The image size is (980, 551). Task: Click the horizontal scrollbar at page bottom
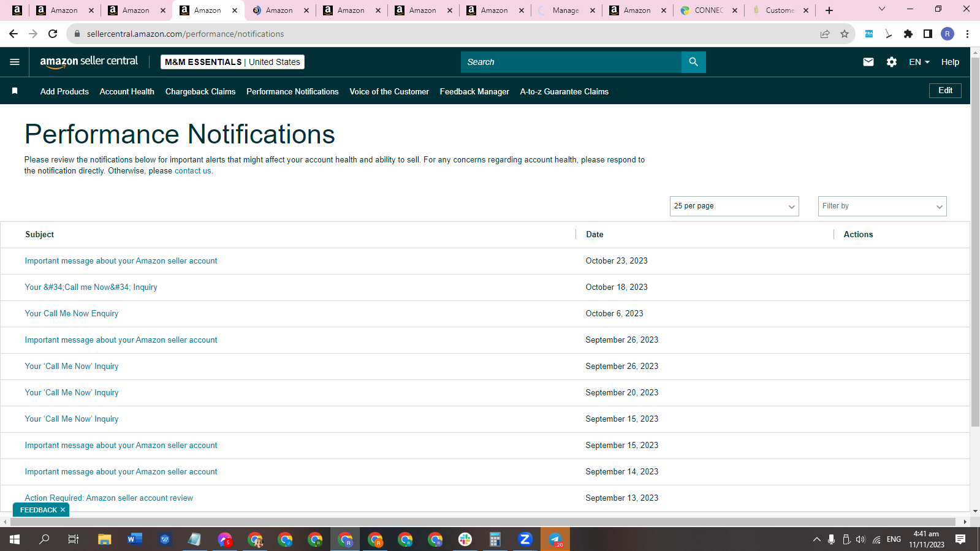pyautogui.click(x=483, y=522)
